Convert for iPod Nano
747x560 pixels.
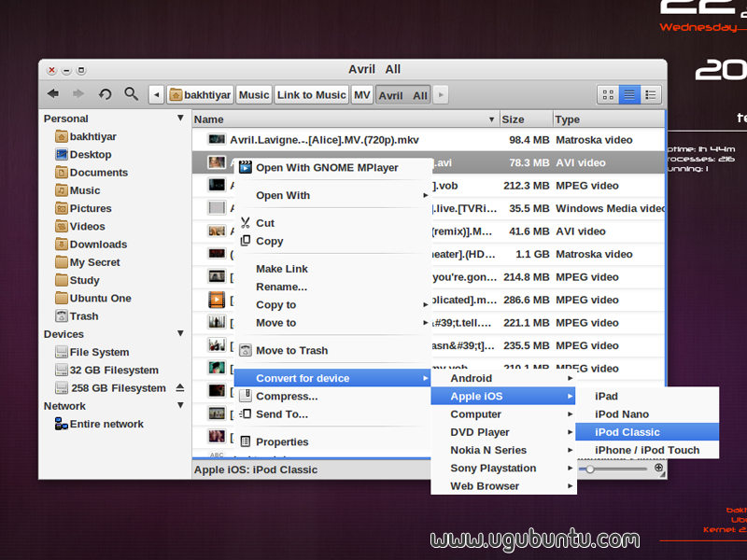(x=647, y=414)
